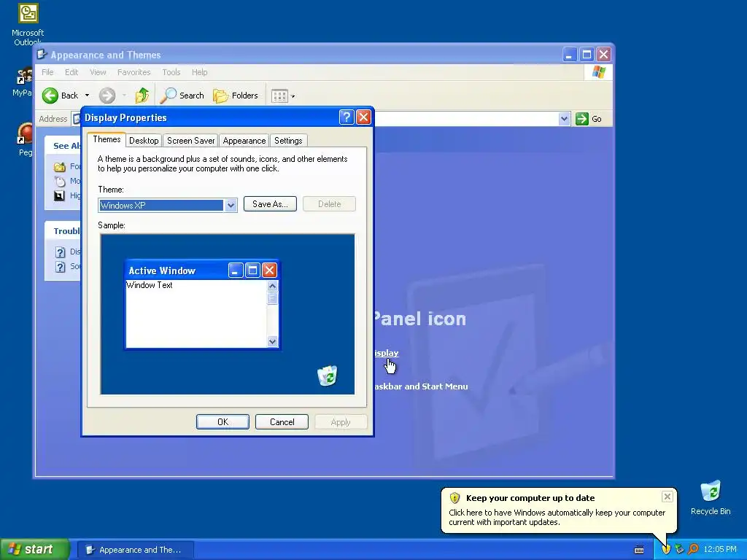The width and height of the screenshot is (747, 560).
Task: Click the network tray icon beside shield
Action: [679, 549]
